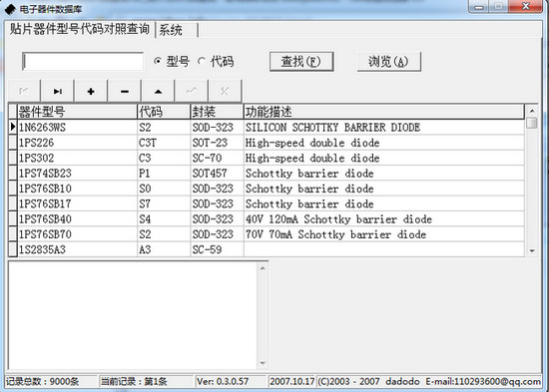Click up arrow of memo box scrollbar
The image size is (549, 392).
coord(263,268)
